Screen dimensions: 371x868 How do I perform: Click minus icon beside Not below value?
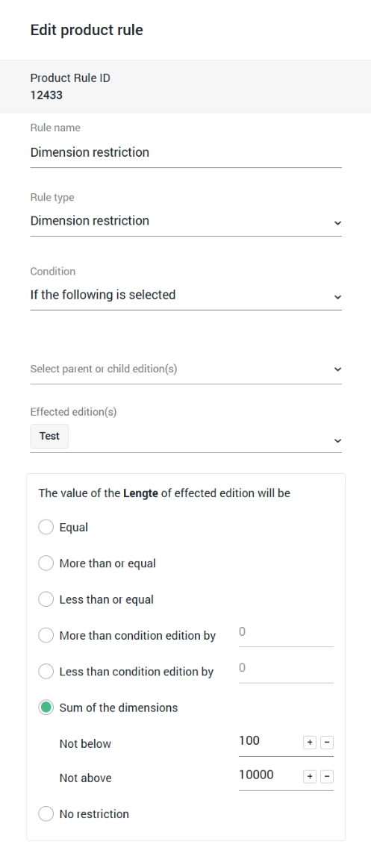[327, 743]
